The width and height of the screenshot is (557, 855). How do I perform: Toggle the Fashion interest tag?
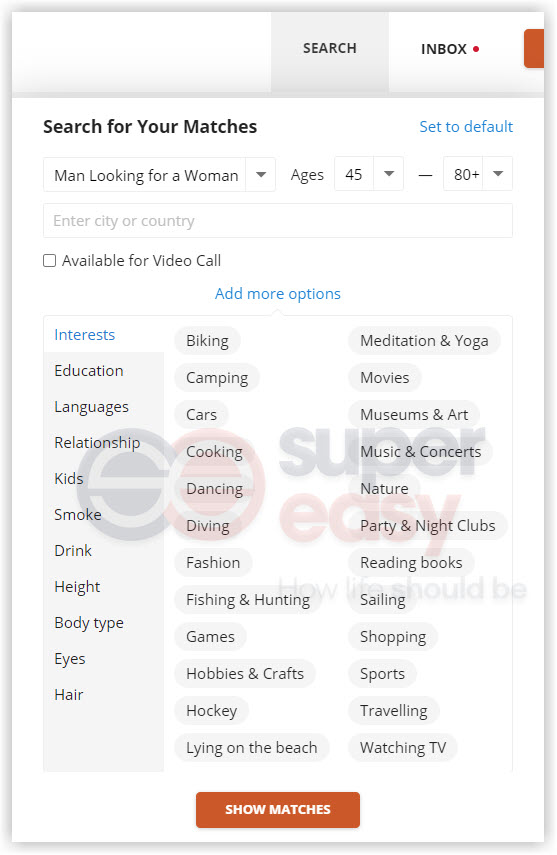click(x=213, y=563)
